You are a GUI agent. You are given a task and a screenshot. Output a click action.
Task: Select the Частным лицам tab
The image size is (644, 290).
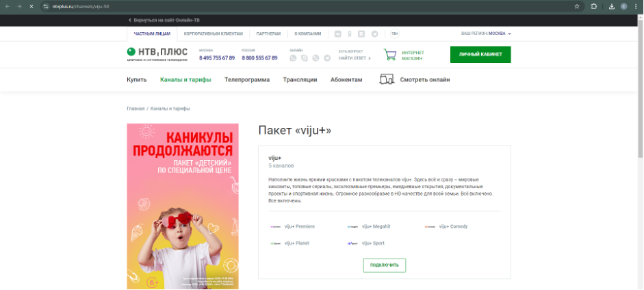(x=152, y=34)
